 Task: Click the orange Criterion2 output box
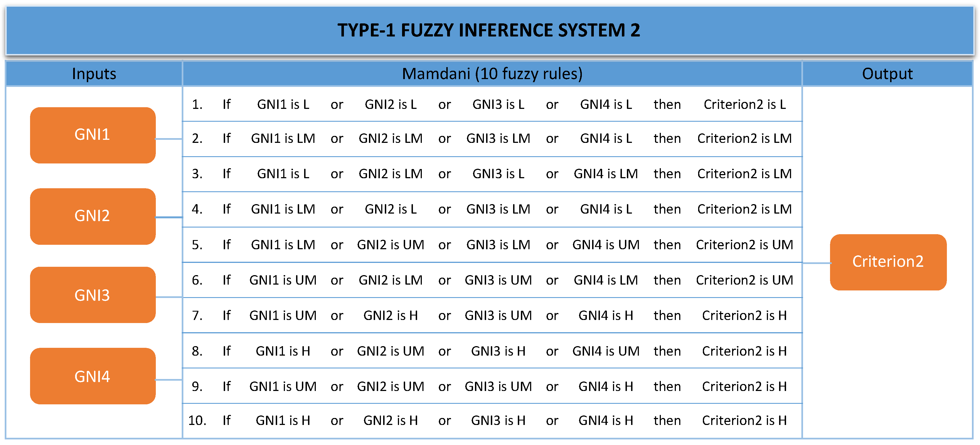[x=888, y=261]
